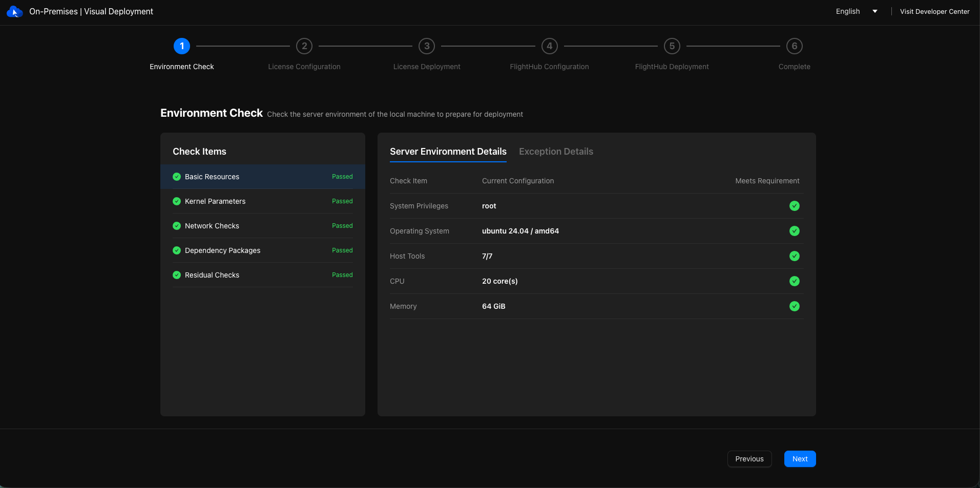Click the '7/7' Host Tools value
980x488 pixels.
click(487, 256)
